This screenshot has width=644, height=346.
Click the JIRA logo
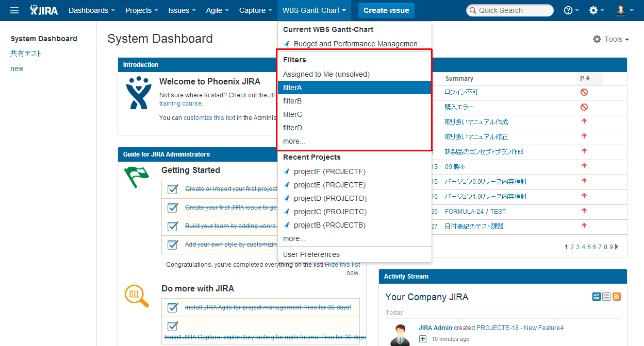(x=44, y=10)
